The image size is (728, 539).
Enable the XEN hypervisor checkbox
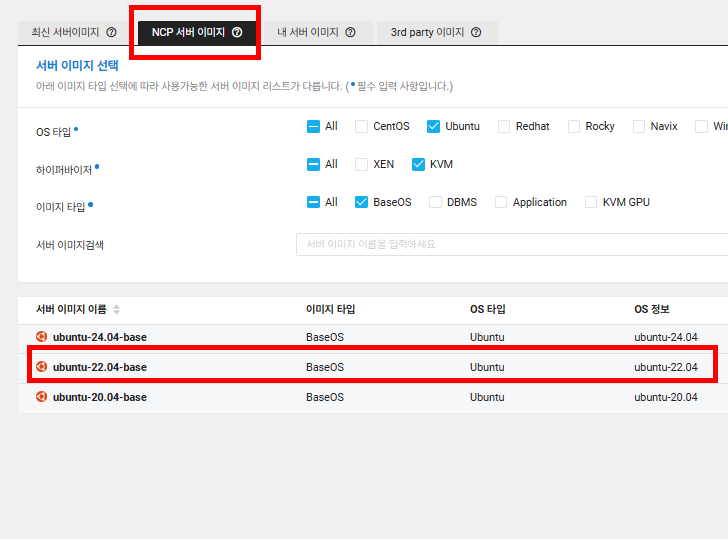pos(362,164)
